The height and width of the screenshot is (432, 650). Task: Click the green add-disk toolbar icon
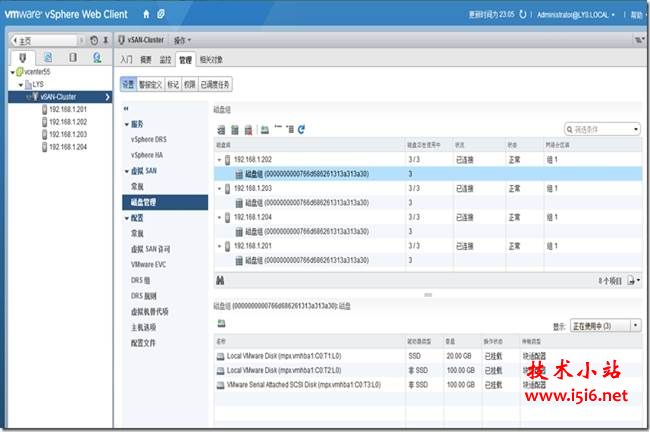click(x=264, y=130)
